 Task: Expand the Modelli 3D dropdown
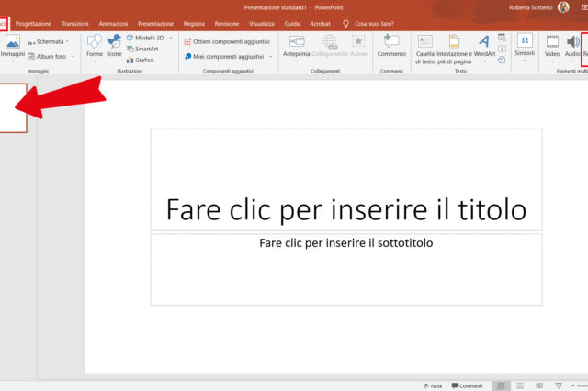167,38
